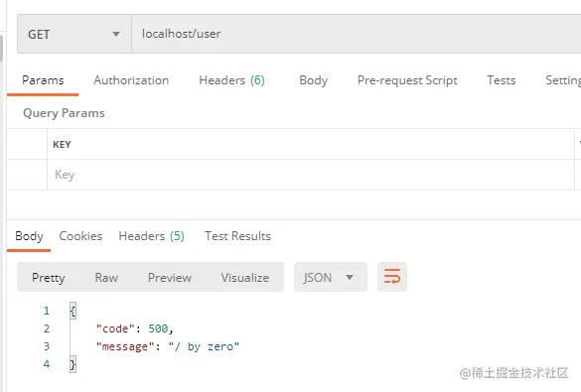
Task: Open the Authorization tab
Action: [x=131, y=80]
